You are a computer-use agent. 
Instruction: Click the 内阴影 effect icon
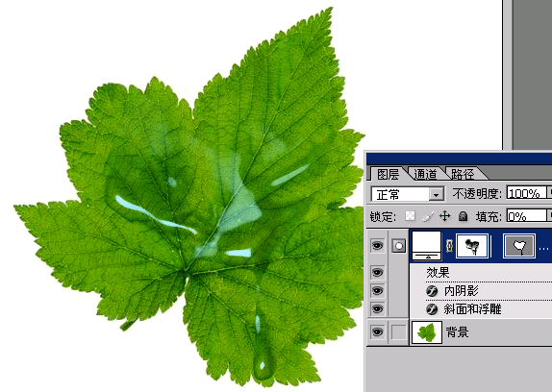tap(432, 291)
